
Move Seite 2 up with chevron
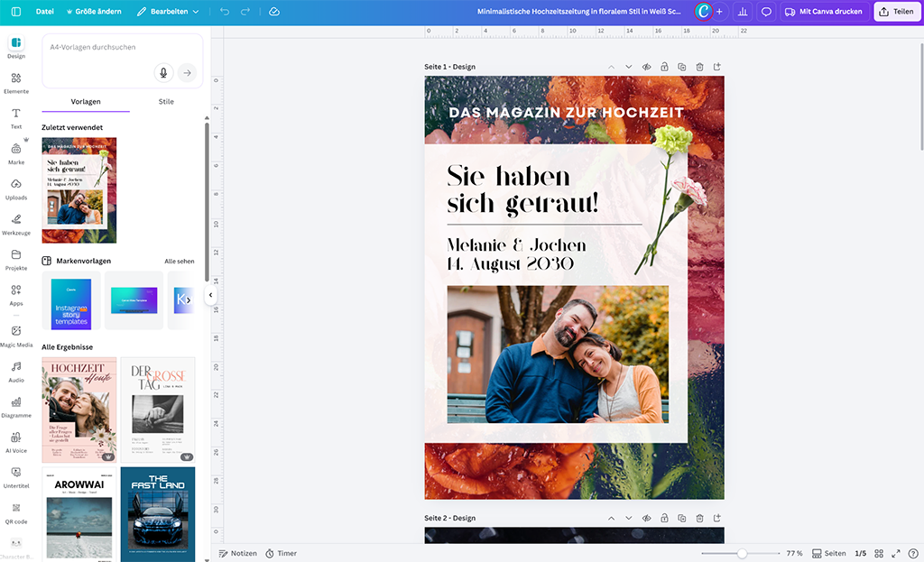611,518
